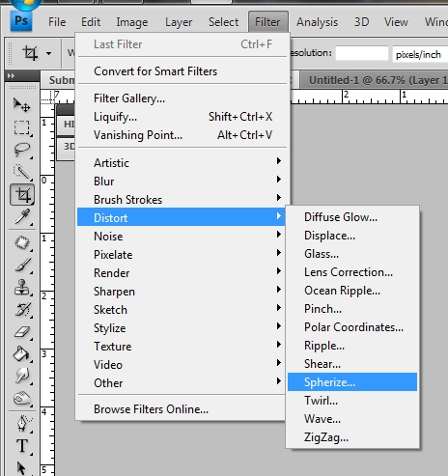Expand the Noise filter submenu

(182, 237)
